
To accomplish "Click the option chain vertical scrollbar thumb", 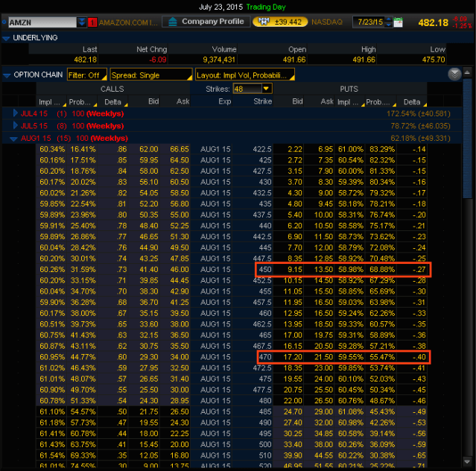I will coord(467,138).
